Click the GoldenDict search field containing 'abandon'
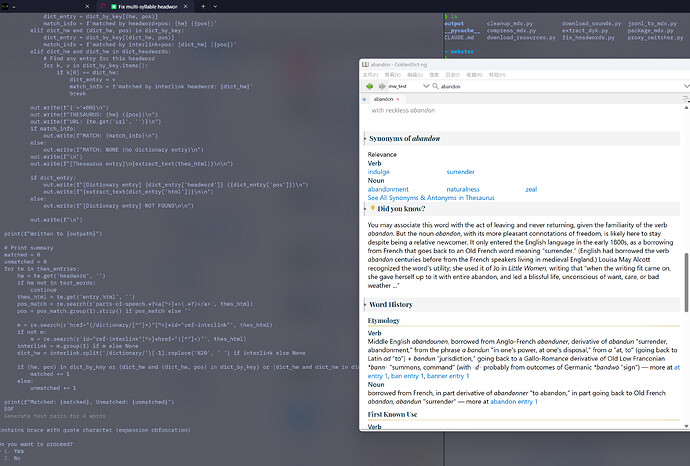Screen dimensions: 690x466 559,86
